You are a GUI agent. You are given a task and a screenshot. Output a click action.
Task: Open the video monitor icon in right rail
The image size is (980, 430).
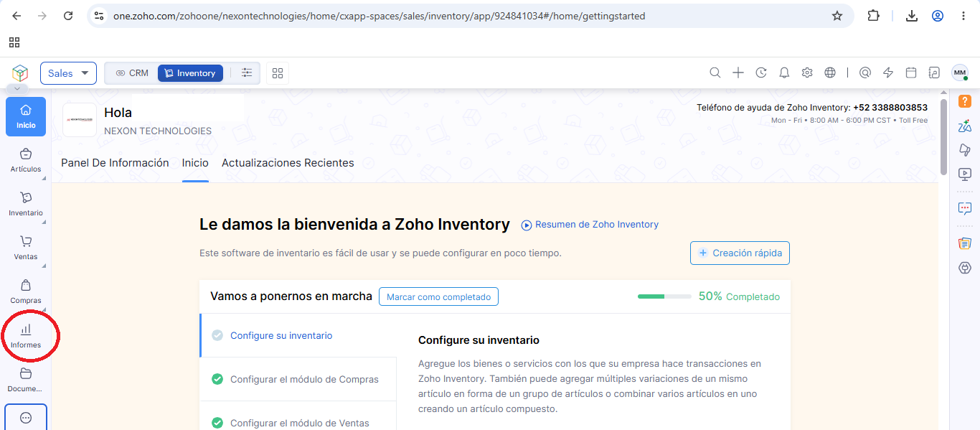tap(965, 174)
